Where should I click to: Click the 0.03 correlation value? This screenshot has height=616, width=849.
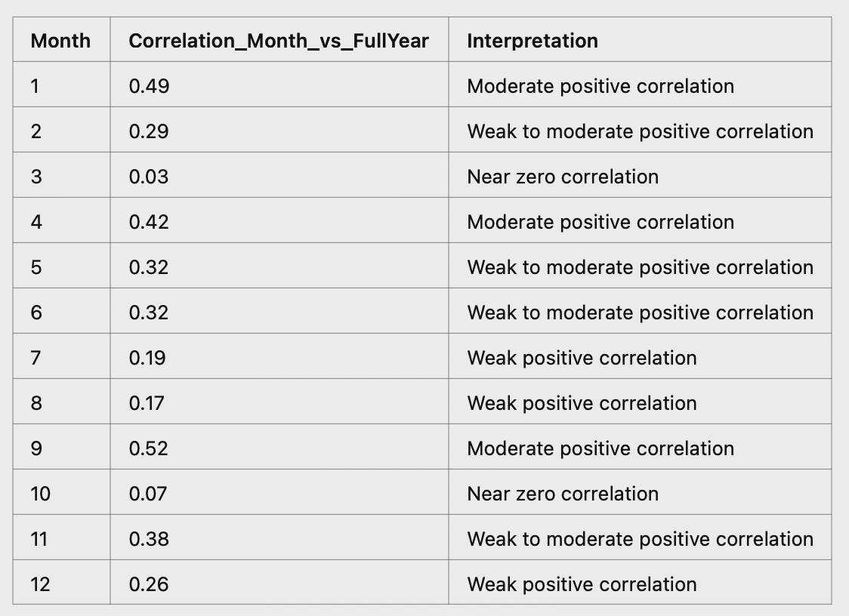(x=149, y=177)
